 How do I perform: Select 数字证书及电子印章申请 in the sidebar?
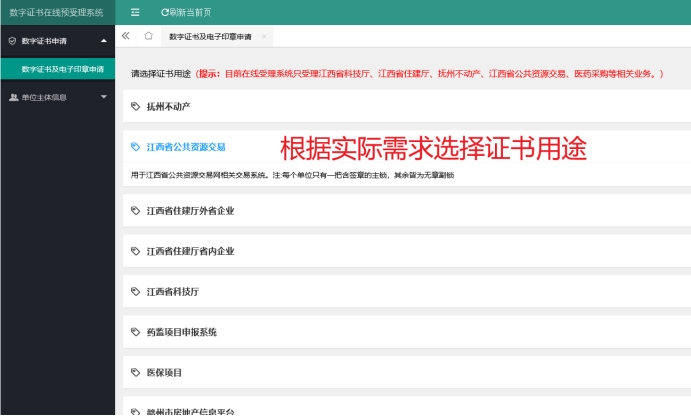(62, 69)
